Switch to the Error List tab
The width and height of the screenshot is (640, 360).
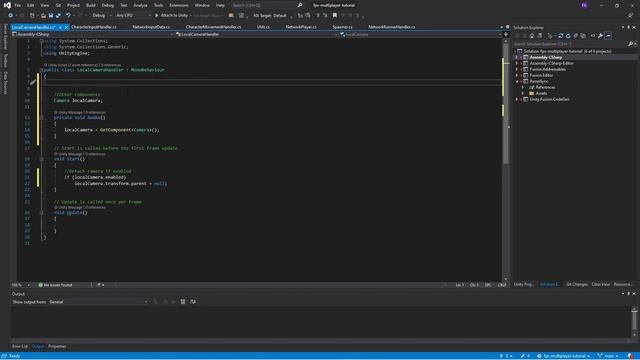point(20,347)
